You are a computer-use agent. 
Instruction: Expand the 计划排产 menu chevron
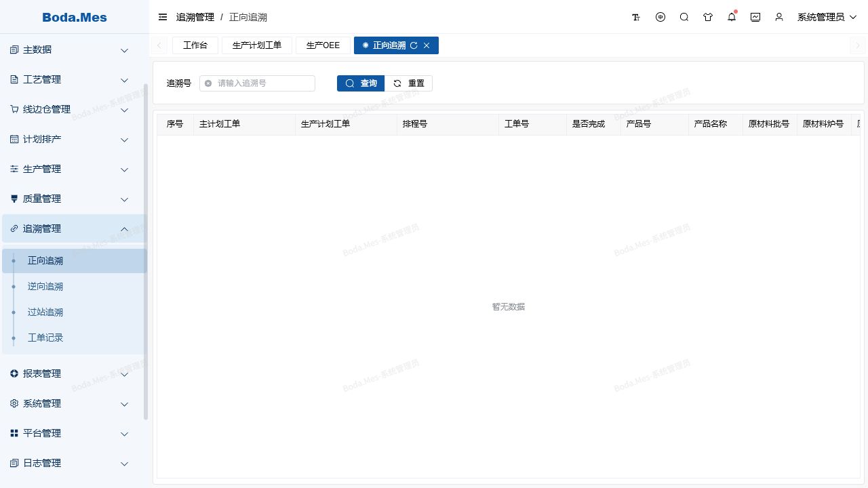pyautogui.click(x=124, y=140)
